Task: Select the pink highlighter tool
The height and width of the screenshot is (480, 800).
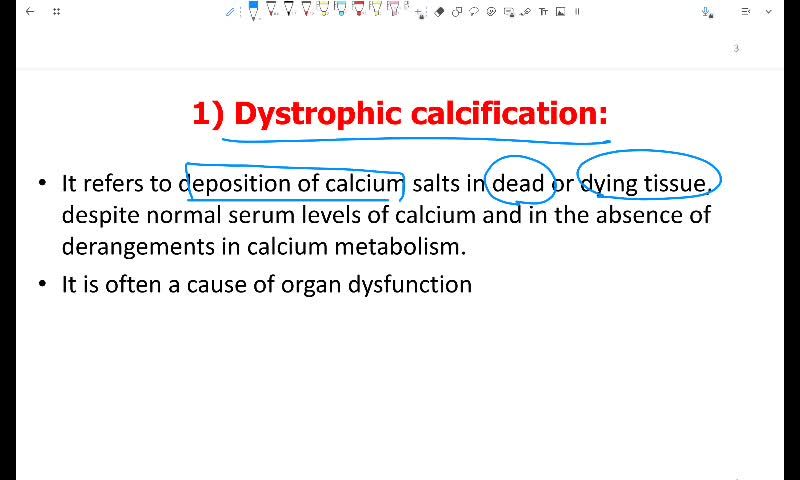Action: point(393,10)
